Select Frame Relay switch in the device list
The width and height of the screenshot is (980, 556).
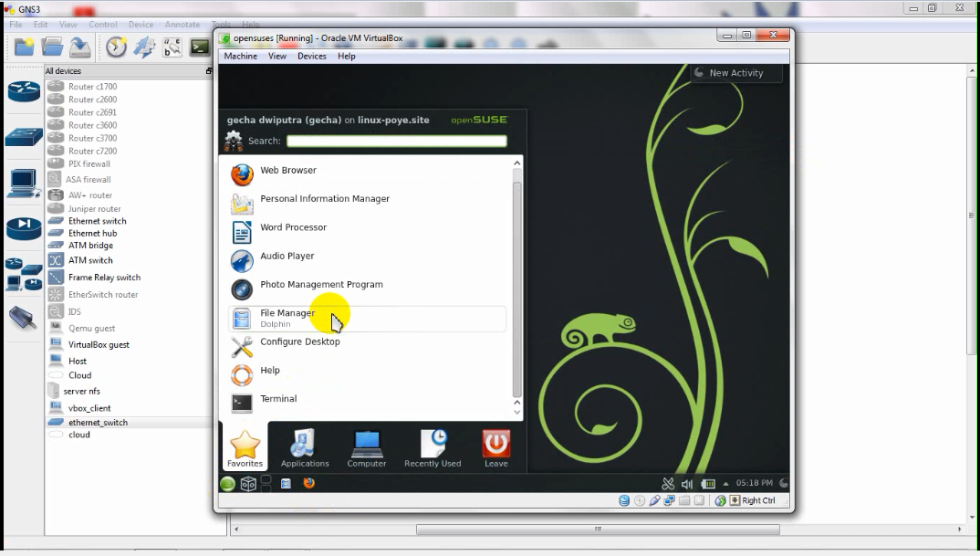pyautogui.click(x=104, y=278)
